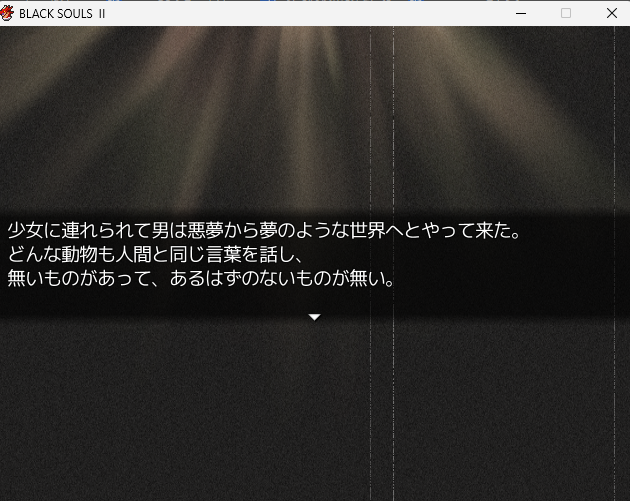Click the BLACK SOULS II app icon
The width and height of the screenshot is (630, 501).
point(7,14)
